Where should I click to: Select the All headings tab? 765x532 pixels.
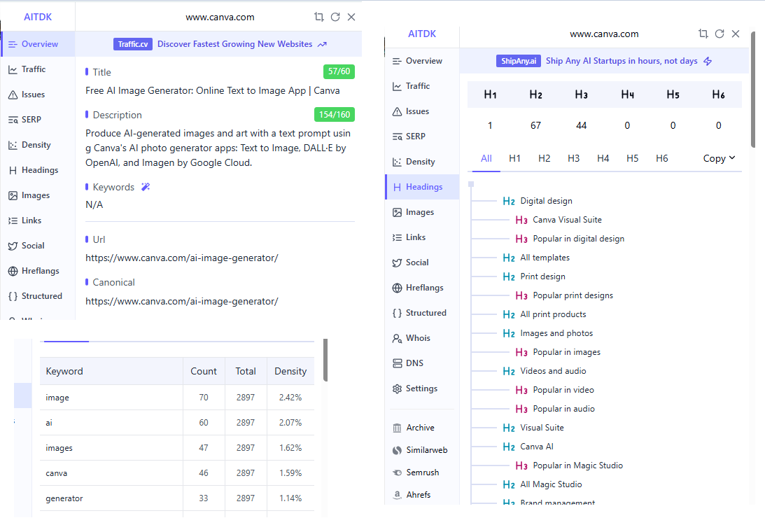coord(486,159)
